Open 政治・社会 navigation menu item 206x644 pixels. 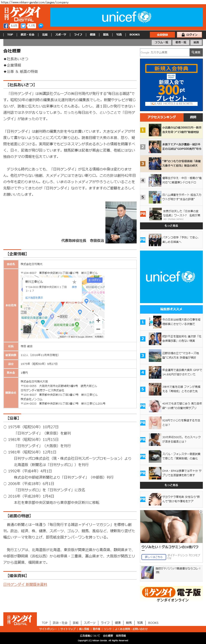[27, 34]
